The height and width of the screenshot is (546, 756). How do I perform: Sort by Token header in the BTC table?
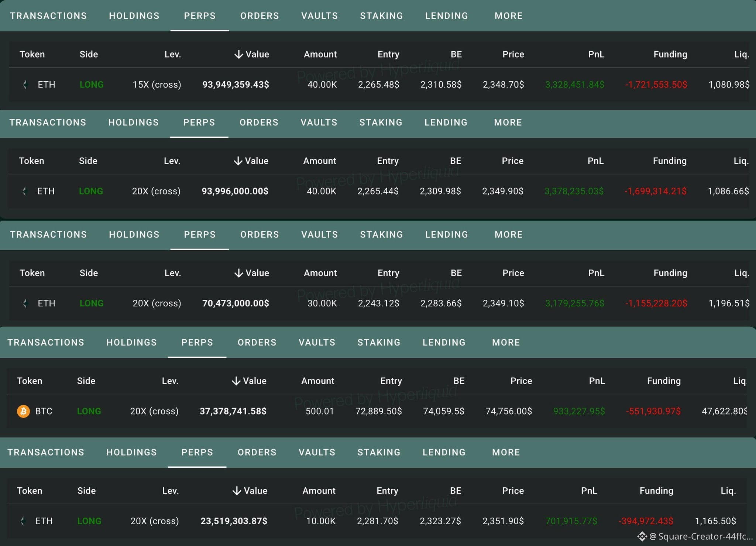click(x=30, y=381)
